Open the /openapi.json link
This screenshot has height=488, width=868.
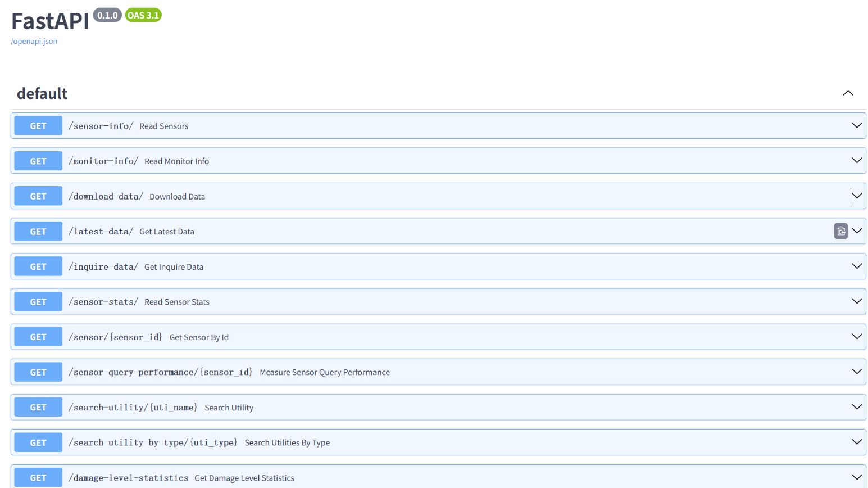pyautogui.click(x=34, y=41)
